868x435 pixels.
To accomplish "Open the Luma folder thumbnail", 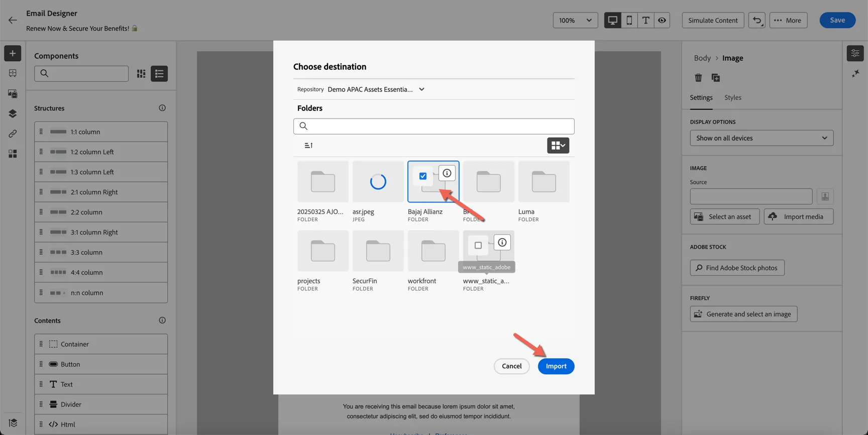I will [544, 182].
